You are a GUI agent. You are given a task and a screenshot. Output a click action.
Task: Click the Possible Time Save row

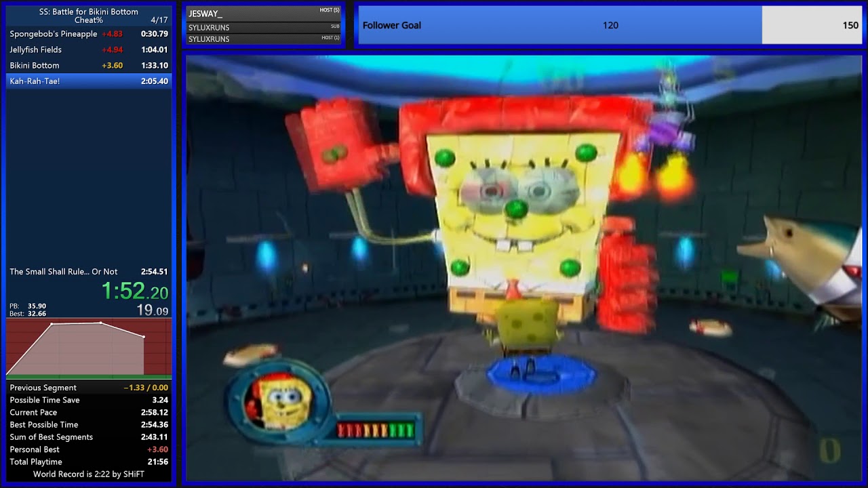(x=89, y=400)
